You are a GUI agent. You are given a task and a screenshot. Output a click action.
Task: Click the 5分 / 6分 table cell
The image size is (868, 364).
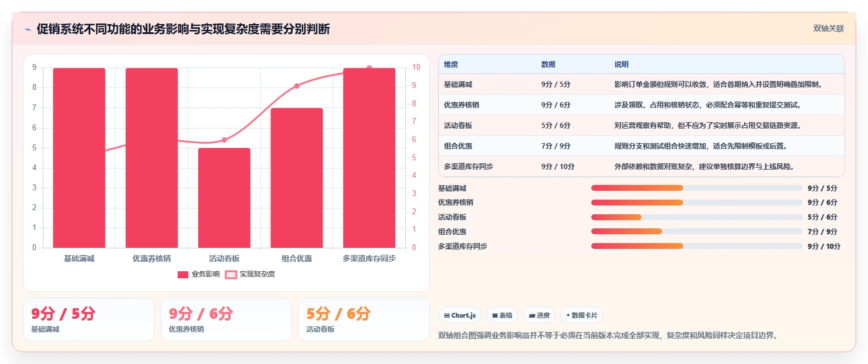[556, 125]
